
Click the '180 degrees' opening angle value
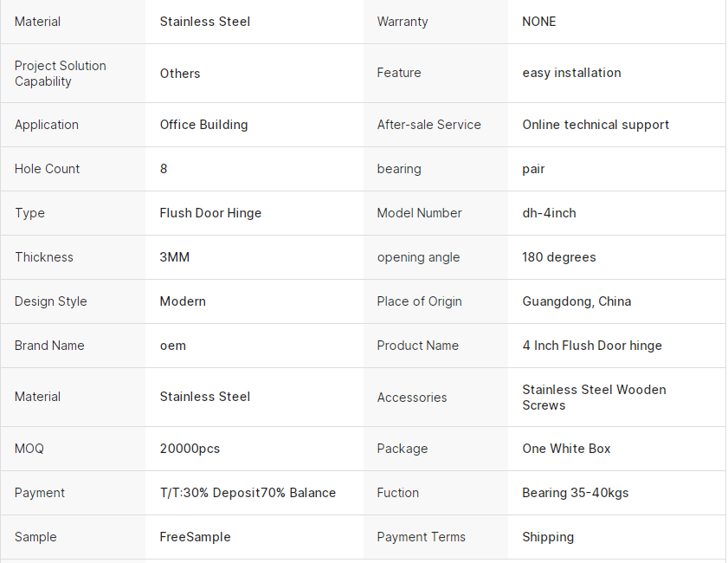coord(559,257)
